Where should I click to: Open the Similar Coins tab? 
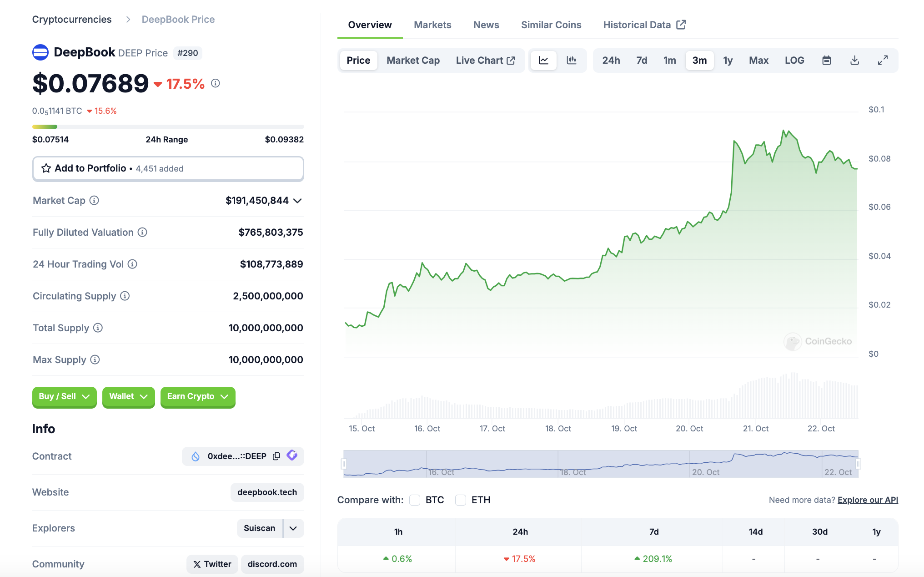(x=551, y=25)
